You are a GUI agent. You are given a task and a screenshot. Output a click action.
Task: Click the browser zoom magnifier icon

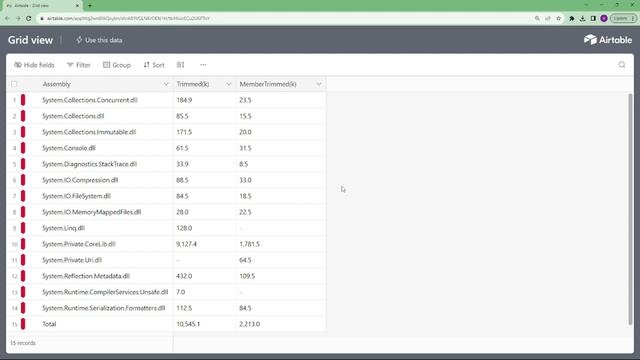(x=537, y=18)
